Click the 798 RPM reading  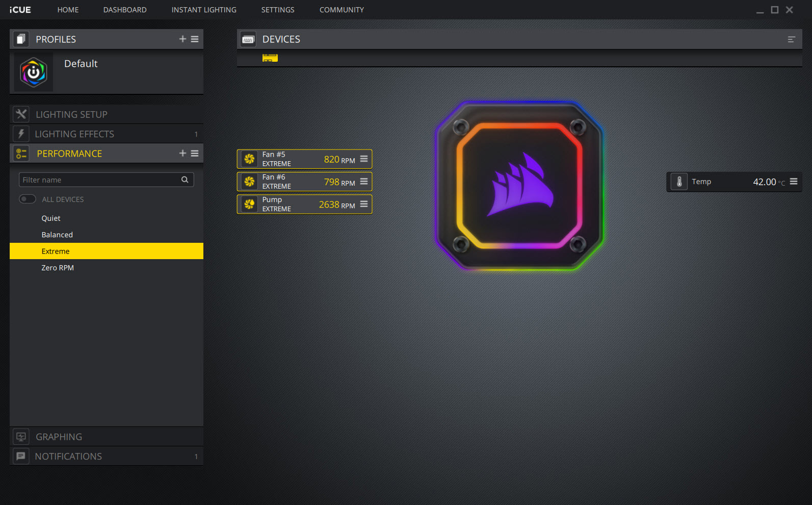click(339, 182)
